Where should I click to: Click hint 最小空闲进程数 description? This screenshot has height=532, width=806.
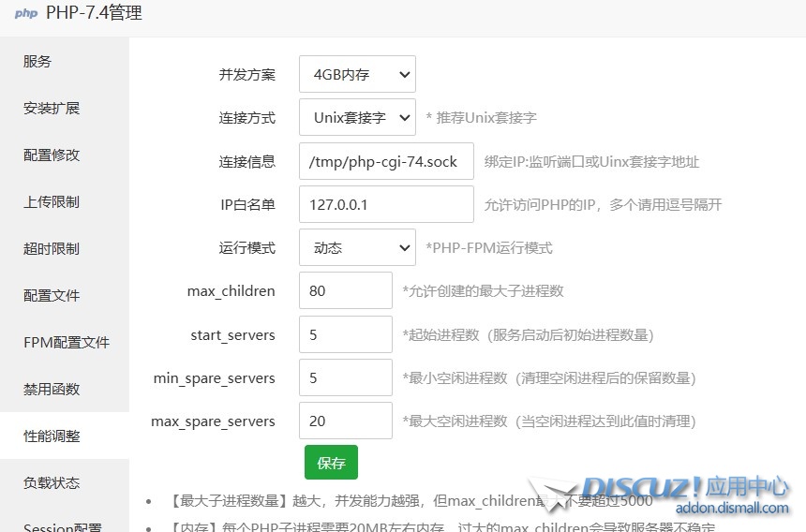click(549, 378)
